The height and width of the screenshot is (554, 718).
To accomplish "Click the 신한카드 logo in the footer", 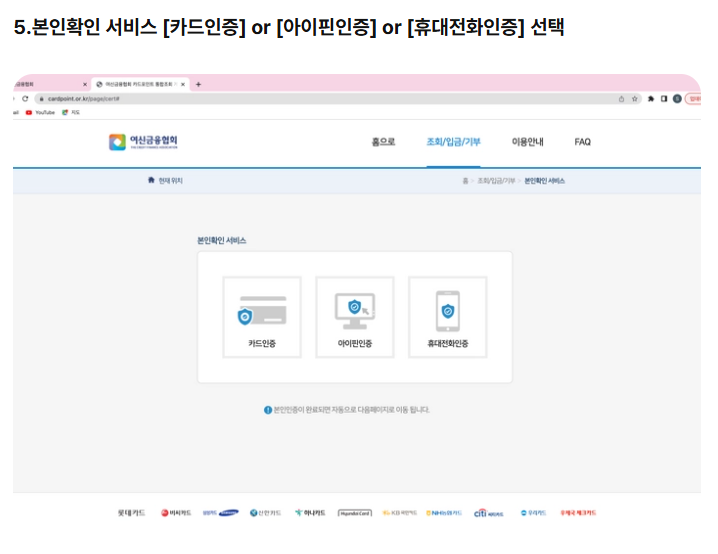I will tap(265, 513).
